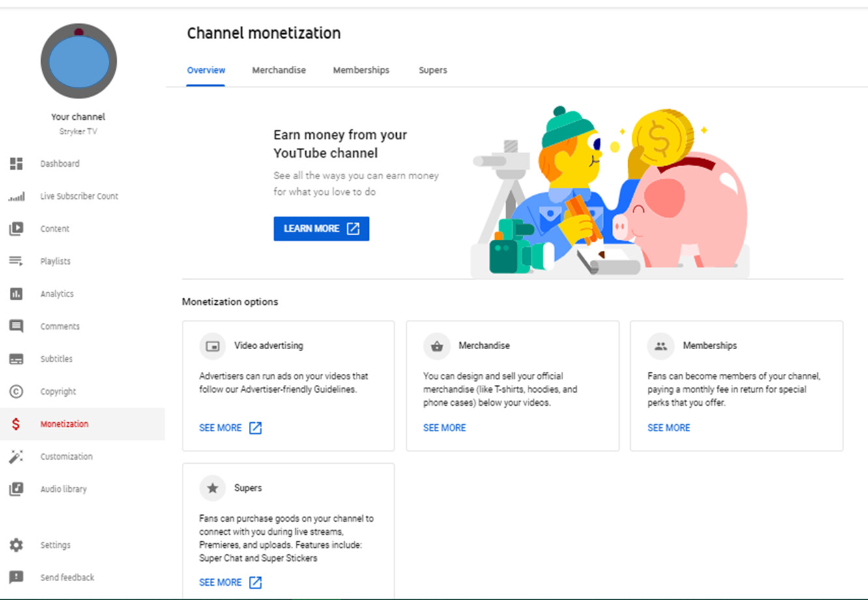Click SEE MORE under Memberships card
The height and width of the screenshot is (600, 868).
pos(669,428)
